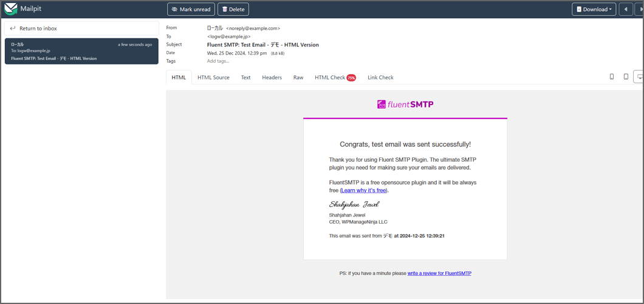The image size is (644, 304).
Task: Switch to tablet preview size
Action: 626,77
